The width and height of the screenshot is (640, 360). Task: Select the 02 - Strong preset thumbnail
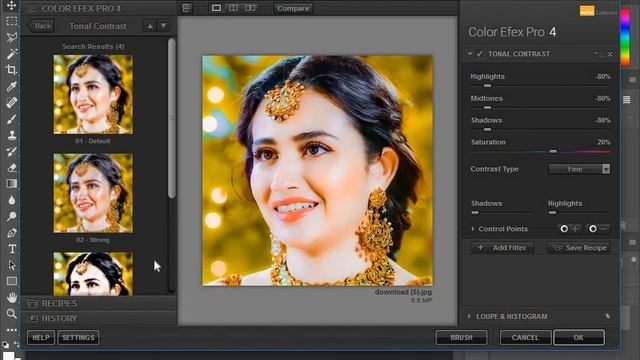[x=93, y=193]
